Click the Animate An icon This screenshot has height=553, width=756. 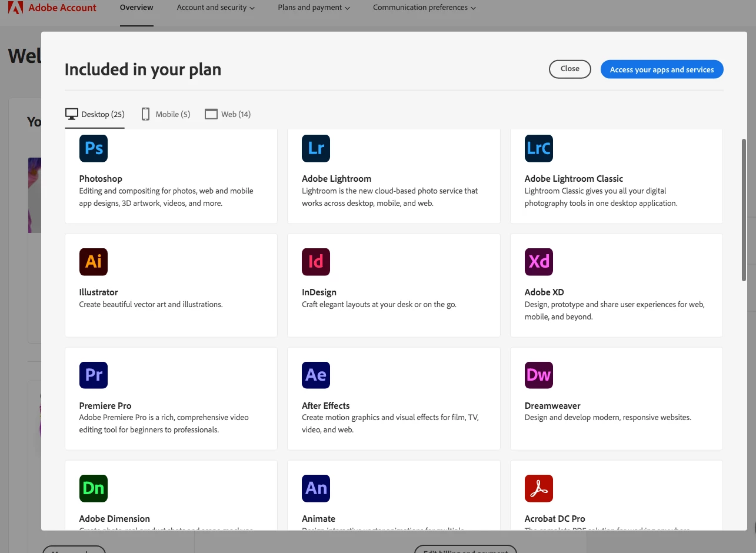click(x=316, y=488)
